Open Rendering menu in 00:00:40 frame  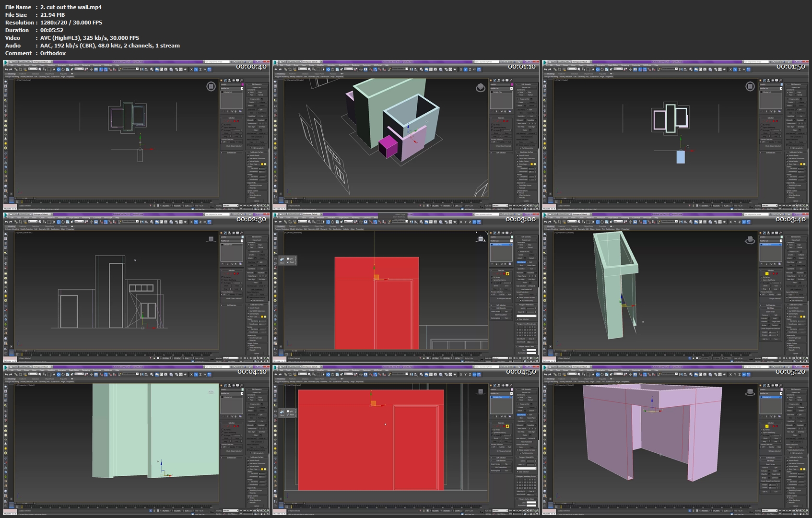[x=86, y=65]
